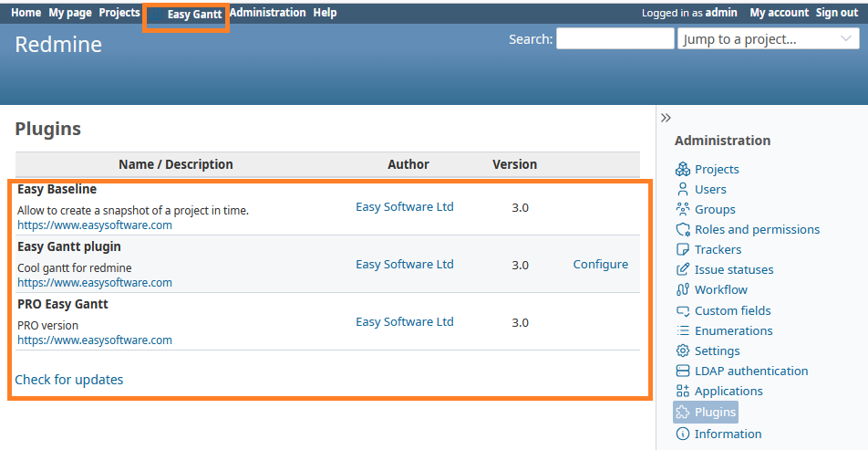Configure the Easy Gantt plugin
Viewport: 868px width, 450px height.
coord(600,265)
